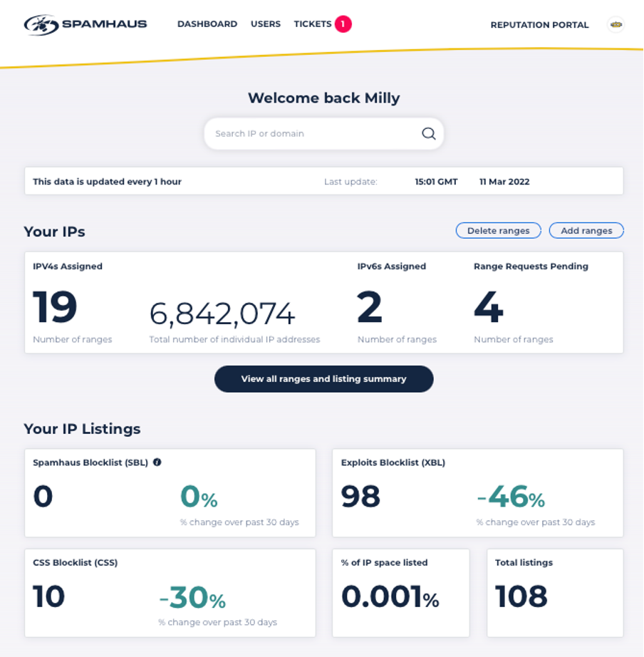Open the user avatar icon
This screenshot has height=657, width=644.
coord(616,24)
